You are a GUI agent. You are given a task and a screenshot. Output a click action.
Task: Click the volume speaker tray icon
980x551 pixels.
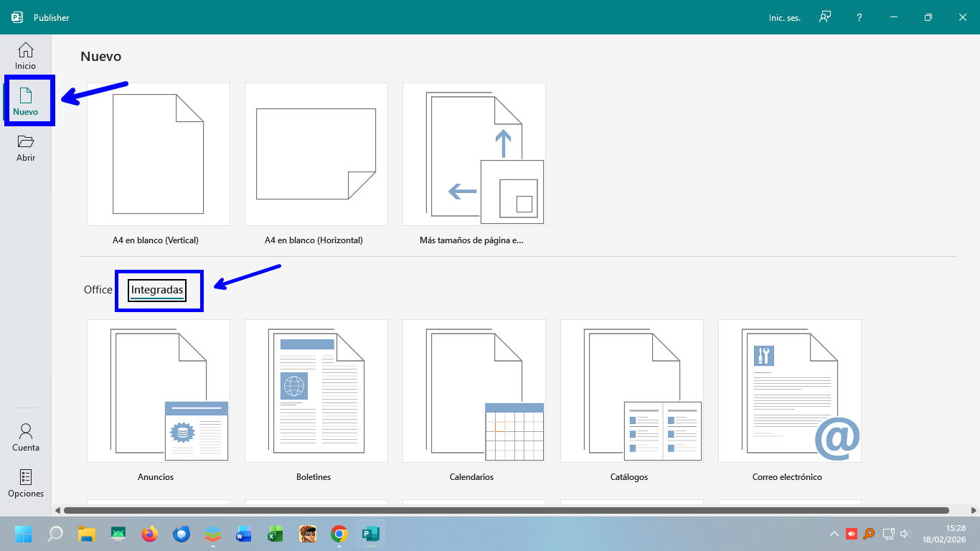click(x=905, y=534)
